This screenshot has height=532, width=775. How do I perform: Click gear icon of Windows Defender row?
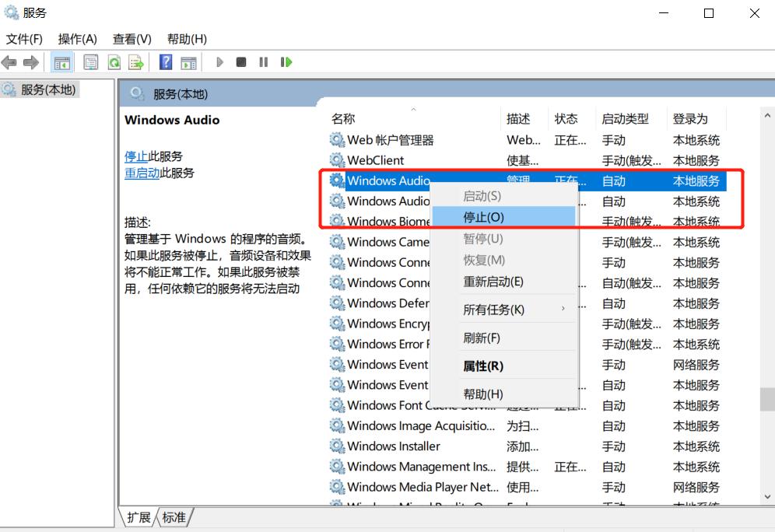337,303
